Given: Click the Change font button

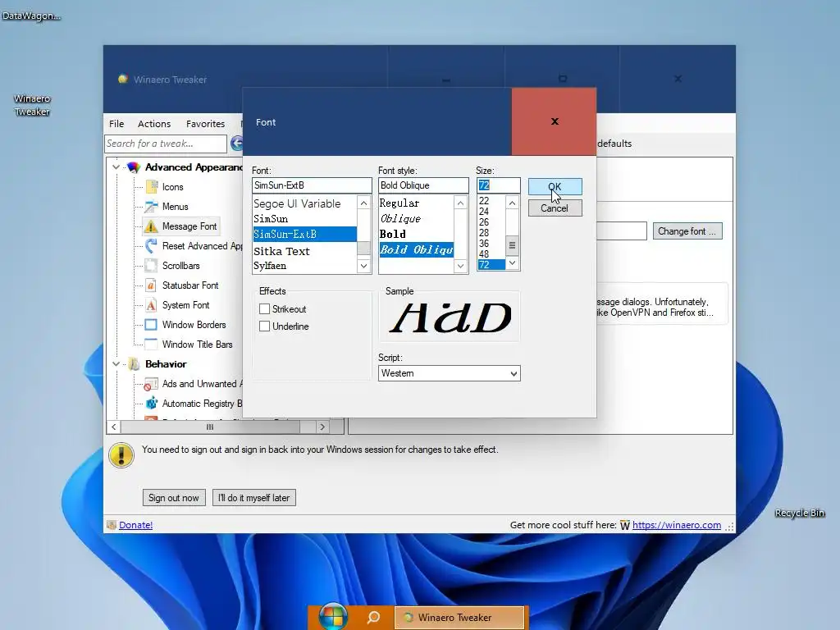Looking at the screenshot, I should click(x=687, y=231).
